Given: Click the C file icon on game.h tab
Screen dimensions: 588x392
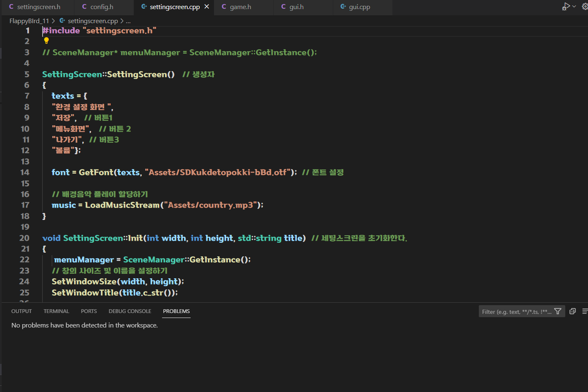Looking at the screenshot, I should (x=224, y=7).
